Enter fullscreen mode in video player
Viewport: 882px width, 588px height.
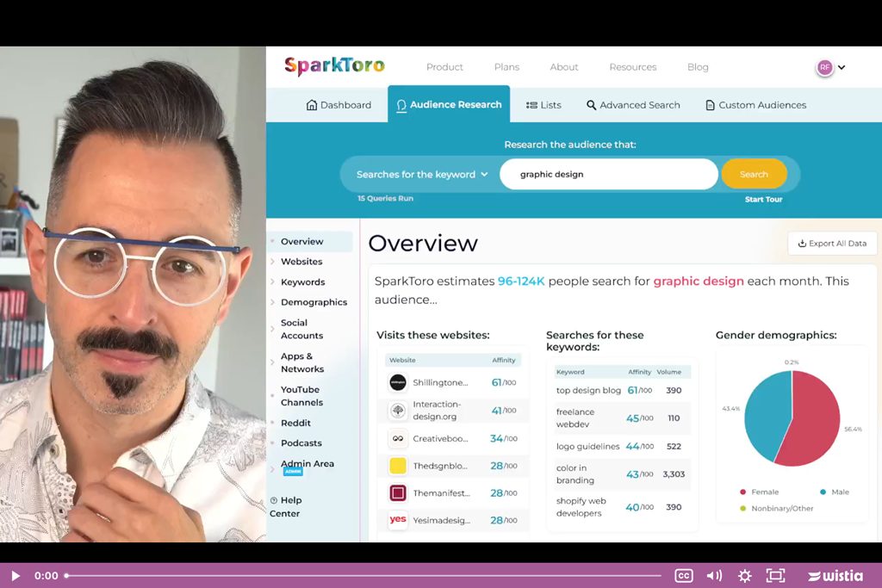point(775,576)
